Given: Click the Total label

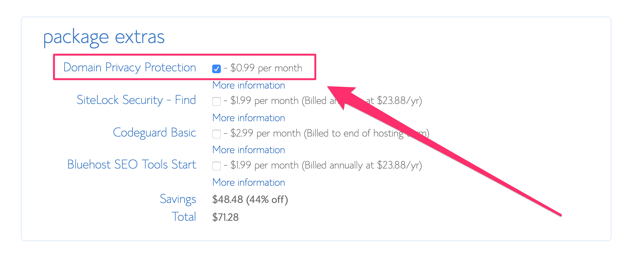Looking at the screenshot, I should pyautogui.click(x=184, y=216).
